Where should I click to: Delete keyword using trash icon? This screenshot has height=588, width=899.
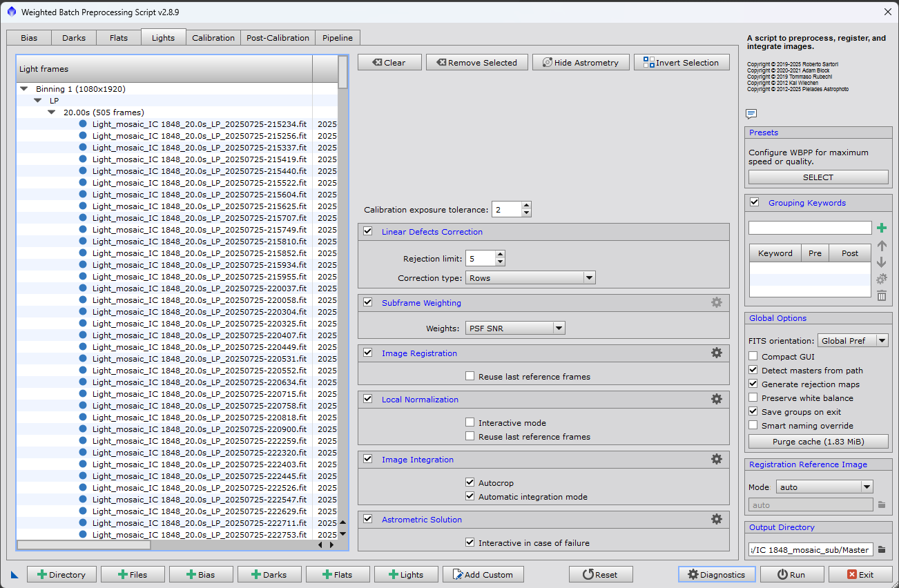click(x=881, y=296)
